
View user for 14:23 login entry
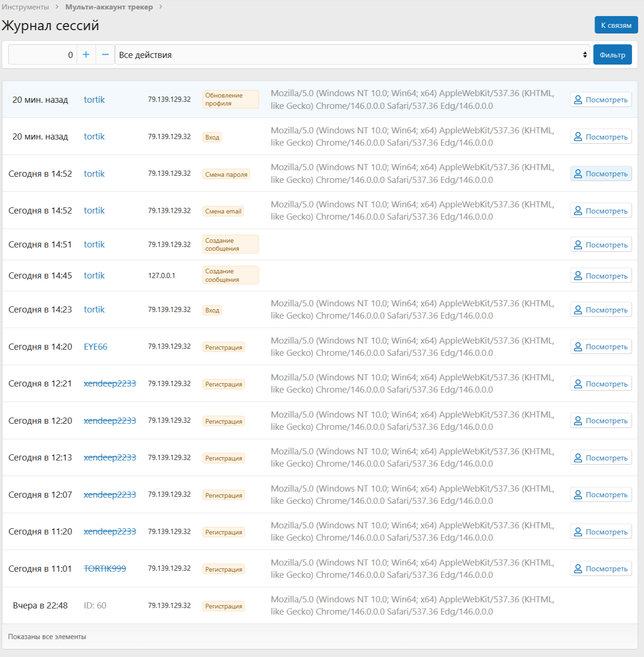[601, 310]
